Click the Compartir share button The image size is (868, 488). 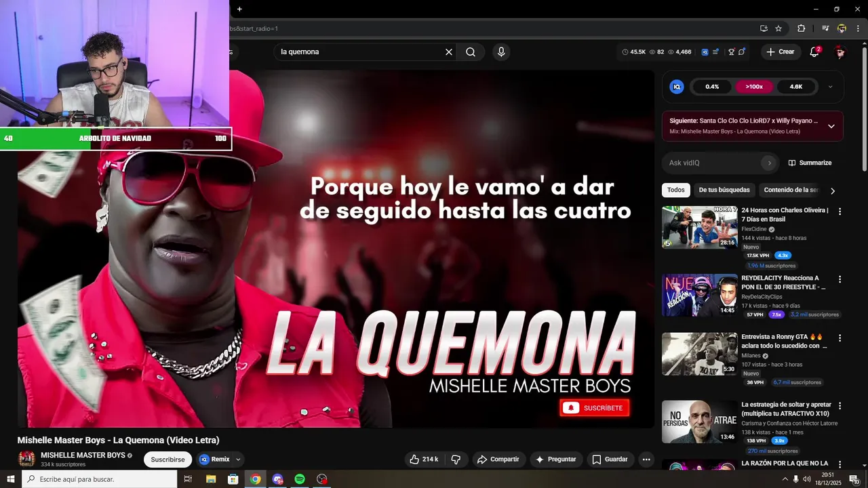[498, 460]
